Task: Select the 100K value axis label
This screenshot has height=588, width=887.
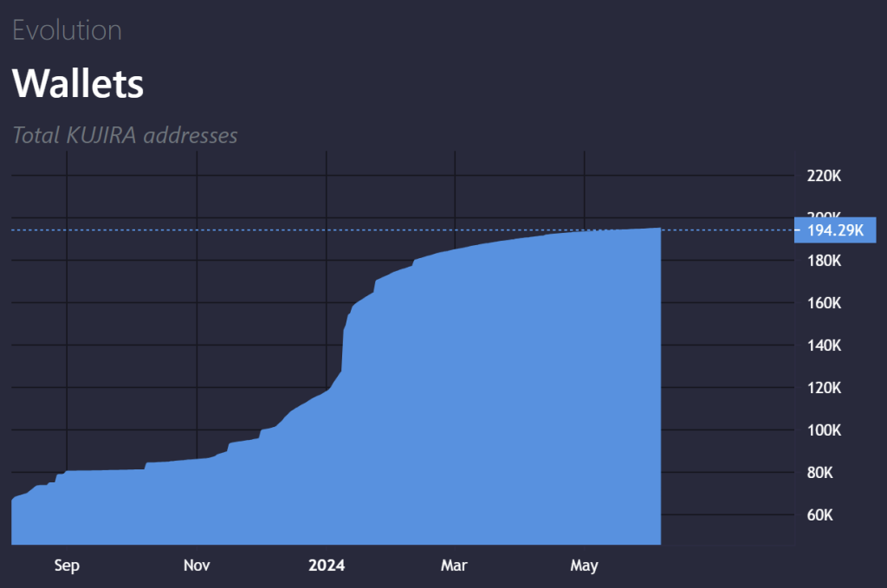Action: pos(824,430)
